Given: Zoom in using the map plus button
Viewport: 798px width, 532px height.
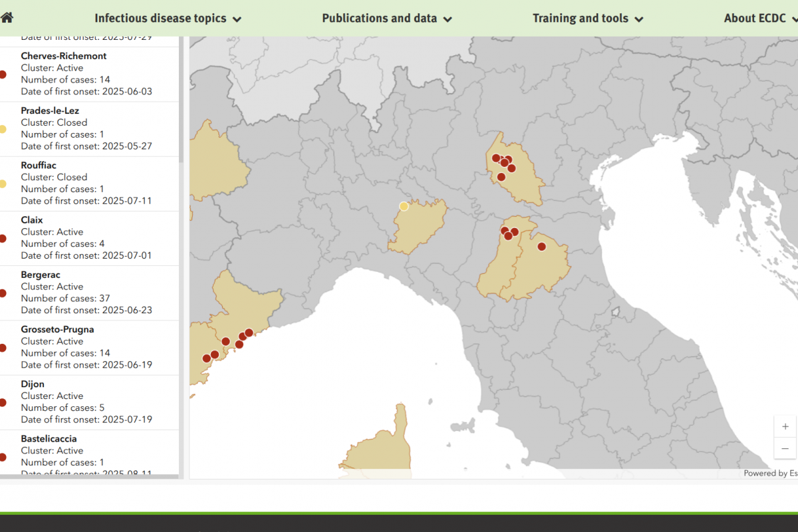Looking at the screenshot, I should point(785,427).
